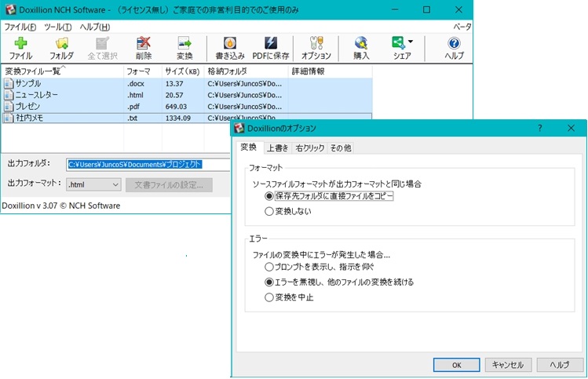Switch to the その他 tab
The width and height of the screenshot is (588, 379).
click(341, 148)
